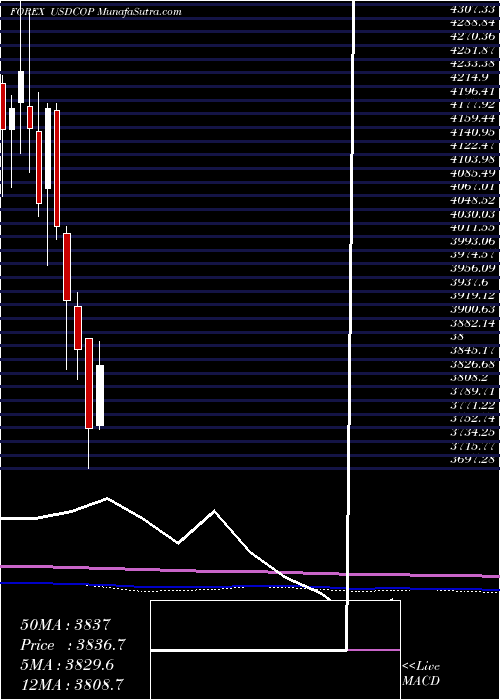Click the 3808.2 price axis label

pos(469,378)
